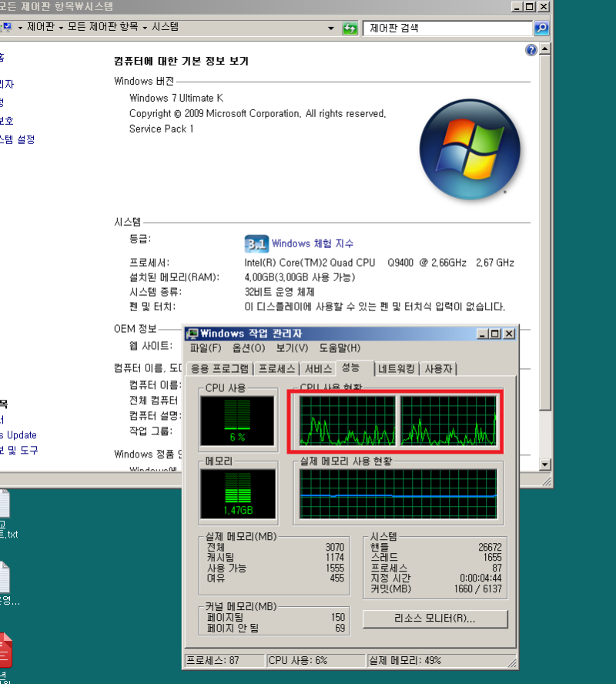Switch to the 프로세스 tab

pyautogui.click(x=278, y=369)
